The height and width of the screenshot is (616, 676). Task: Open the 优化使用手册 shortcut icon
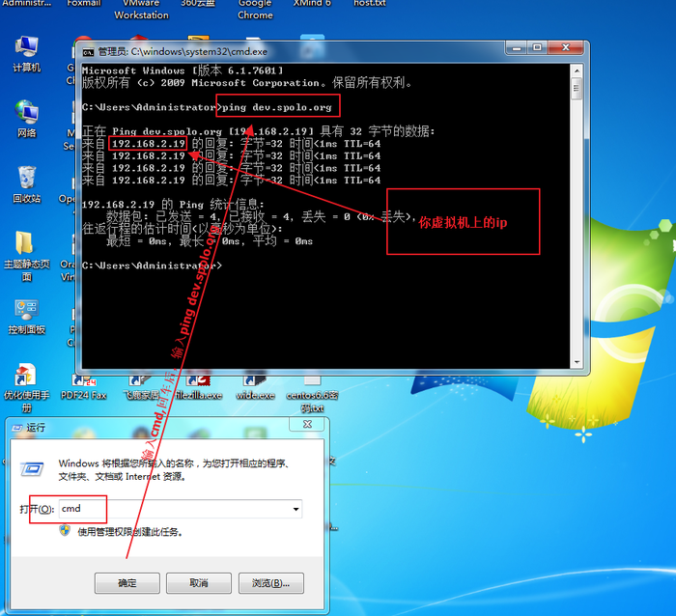[27, 388]
